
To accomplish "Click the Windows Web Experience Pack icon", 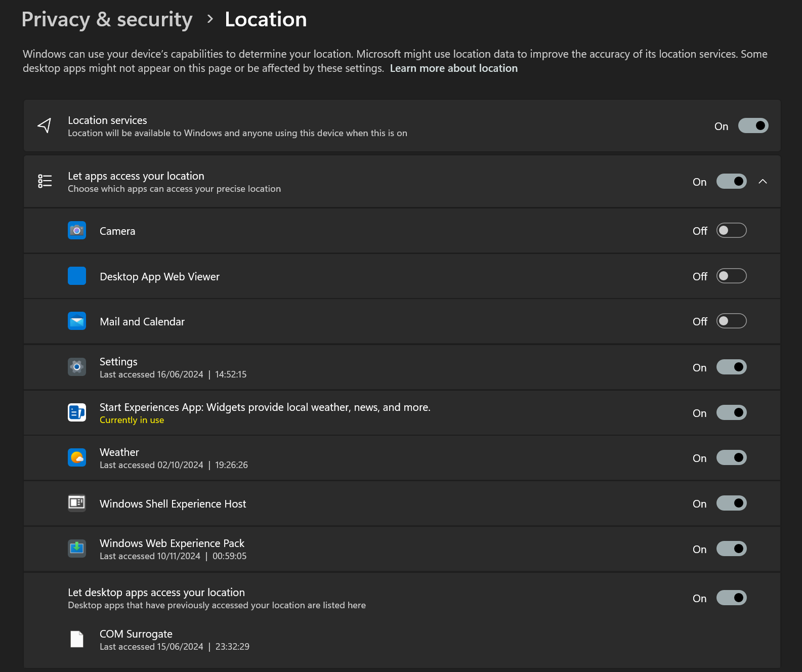I will (77, 549).
